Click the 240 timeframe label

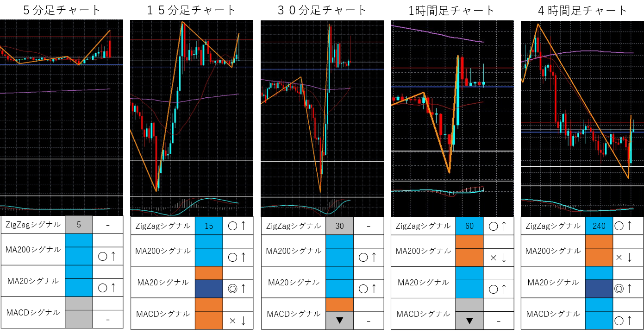599,226
